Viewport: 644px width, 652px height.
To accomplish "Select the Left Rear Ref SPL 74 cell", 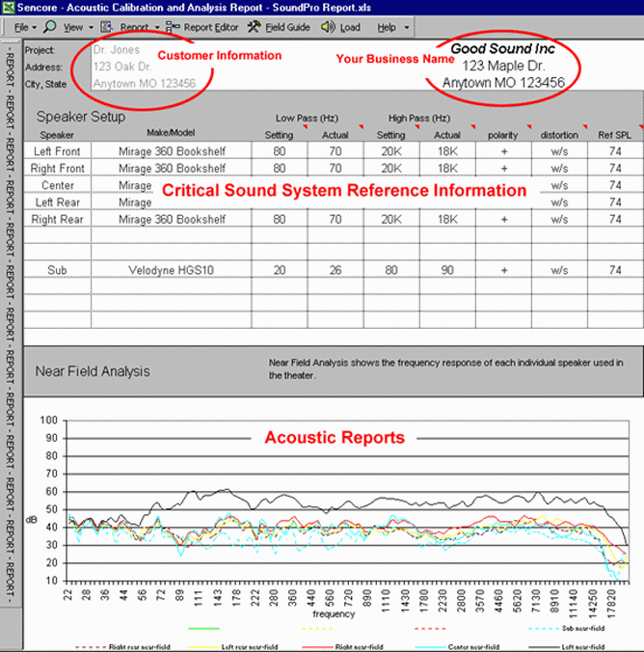I will (615, 203).
